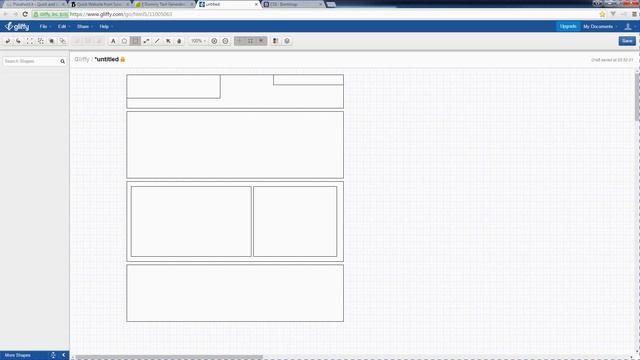Select the Text tool
The height and width of the screenshot is (360, 640).
coord(113,41)
